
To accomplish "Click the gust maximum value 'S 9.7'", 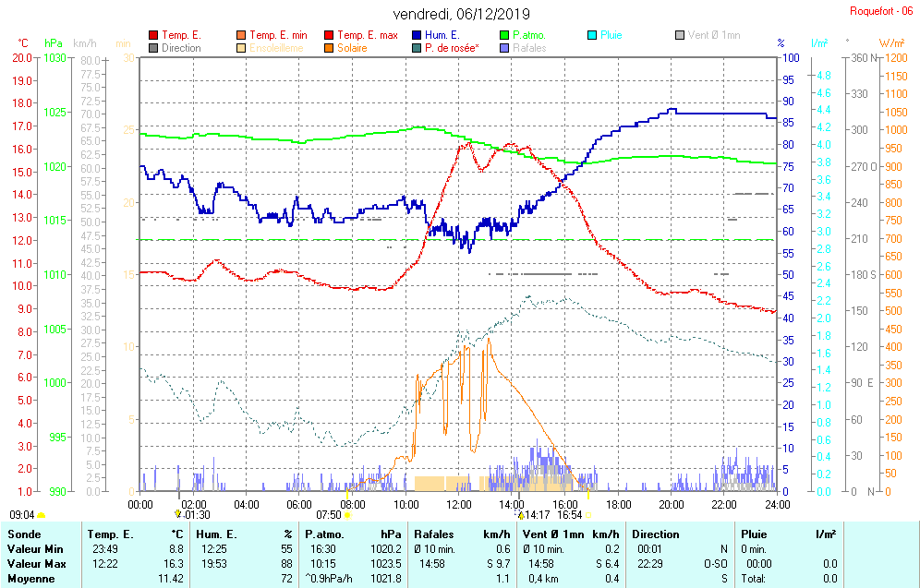I will 498,564.
